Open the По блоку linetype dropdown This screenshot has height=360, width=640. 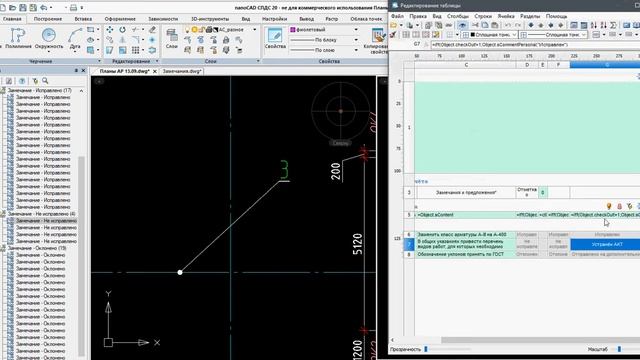tap(356, 40)
